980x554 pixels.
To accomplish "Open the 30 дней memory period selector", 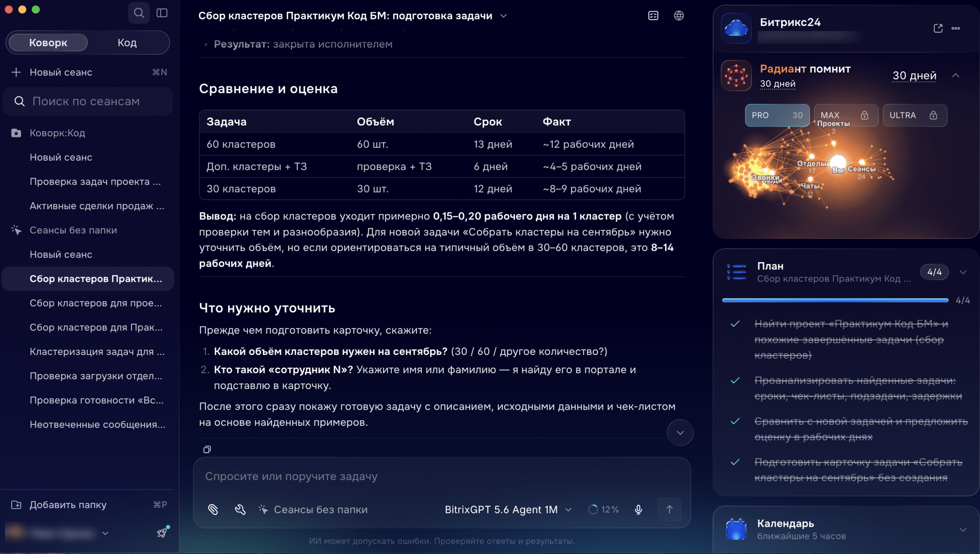I will click(915, 75).
